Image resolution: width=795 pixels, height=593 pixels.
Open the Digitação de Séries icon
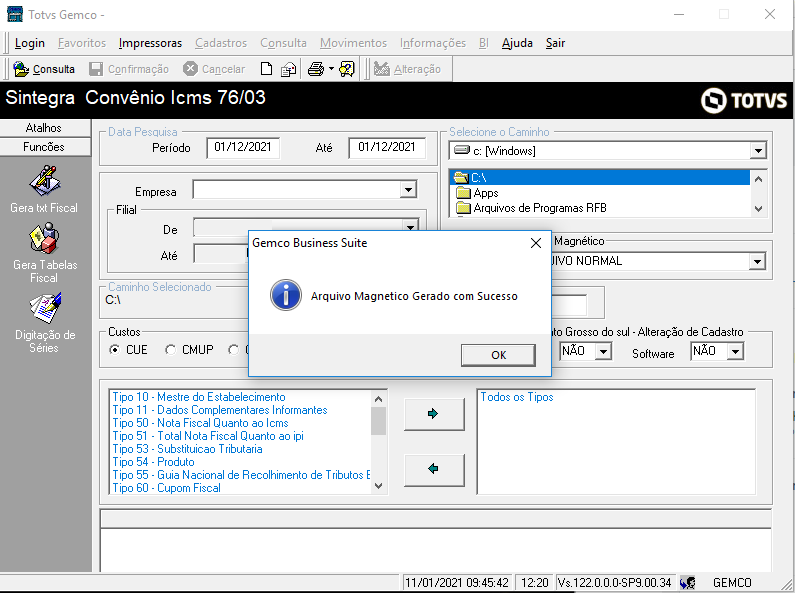(45, 308)
